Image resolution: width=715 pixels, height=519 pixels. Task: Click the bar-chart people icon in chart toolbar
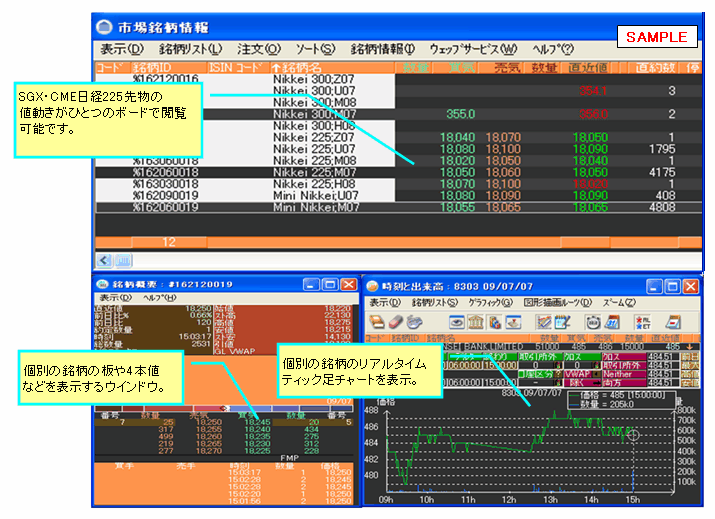495,322
